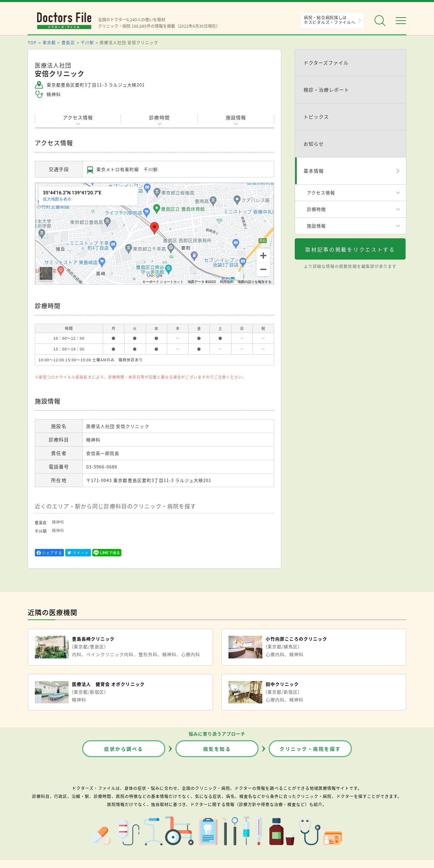This screenshot has width=434, height=868.
Task: Select お知らせ sidebar item
Action: 351,144
